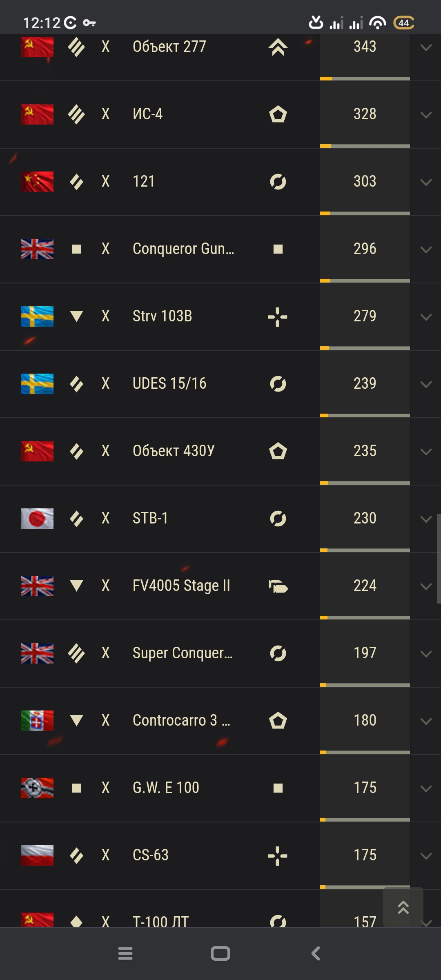Click the 303 battles progress bar for 121
This screenshot has height=980, width=441.
(x=365, y=213)
